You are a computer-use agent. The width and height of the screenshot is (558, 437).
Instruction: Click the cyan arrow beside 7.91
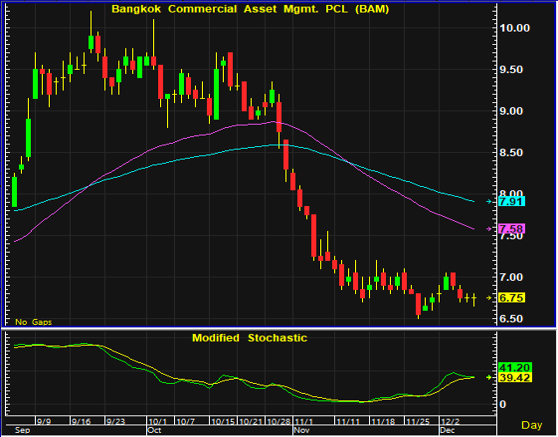[x=489, y=201]
